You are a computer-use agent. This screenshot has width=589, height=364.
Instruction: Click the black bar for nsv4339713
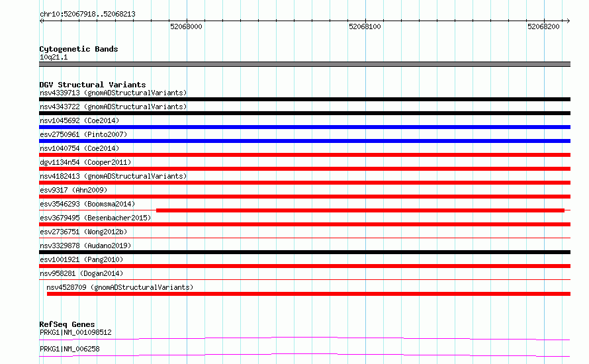[x=304, y=99]
